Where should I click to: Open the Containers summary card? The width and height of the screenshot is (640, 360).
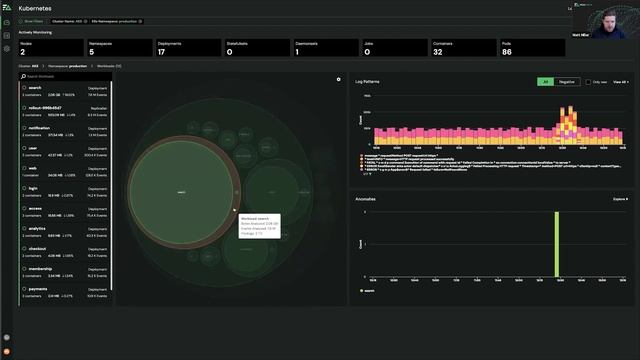(x=464, y=48)
